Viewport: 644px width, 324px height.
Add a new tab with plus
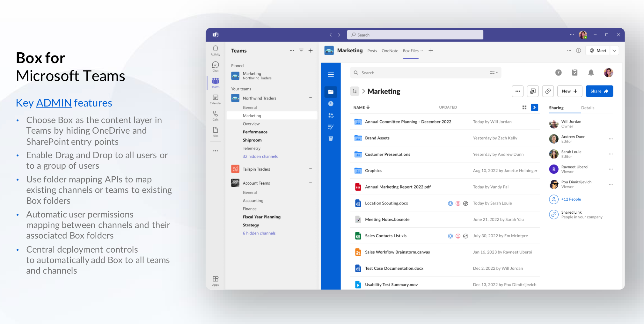pos(431,51)
